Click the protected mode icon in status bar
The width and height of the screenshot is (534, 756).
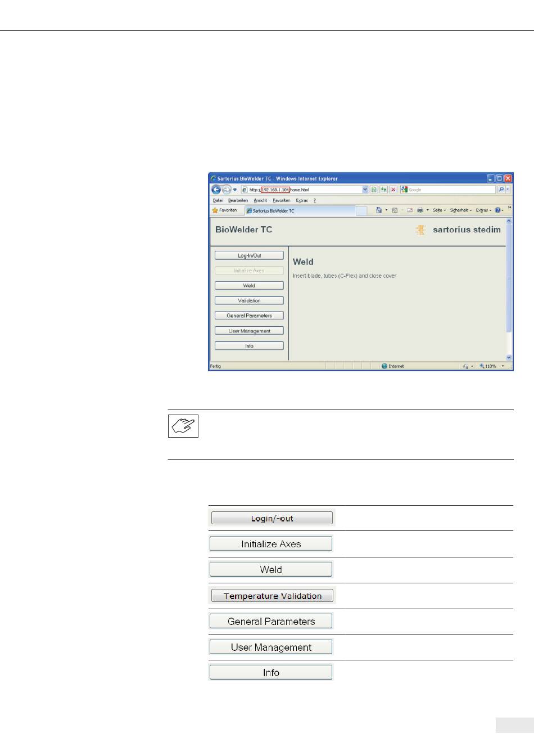pos(465,366)
